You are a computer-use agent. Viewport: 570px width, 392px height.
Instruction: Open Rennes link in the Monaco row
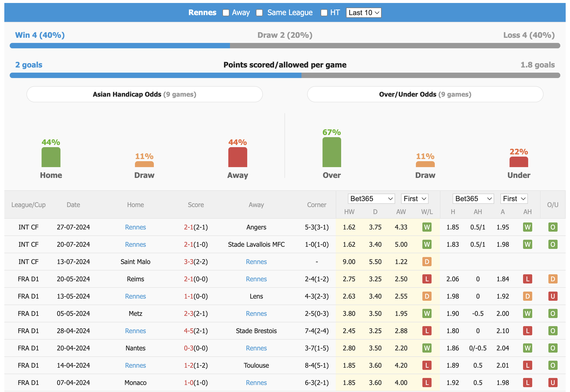256,383
